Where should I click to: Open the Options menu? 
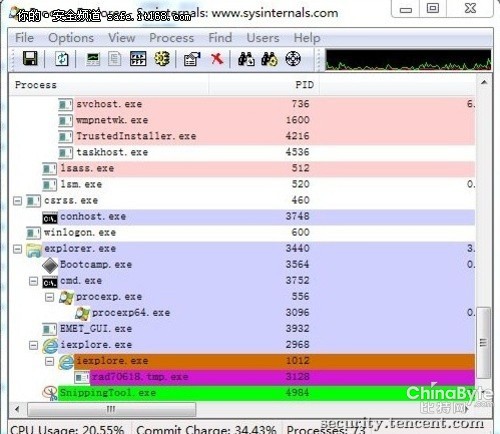[71, 38]
